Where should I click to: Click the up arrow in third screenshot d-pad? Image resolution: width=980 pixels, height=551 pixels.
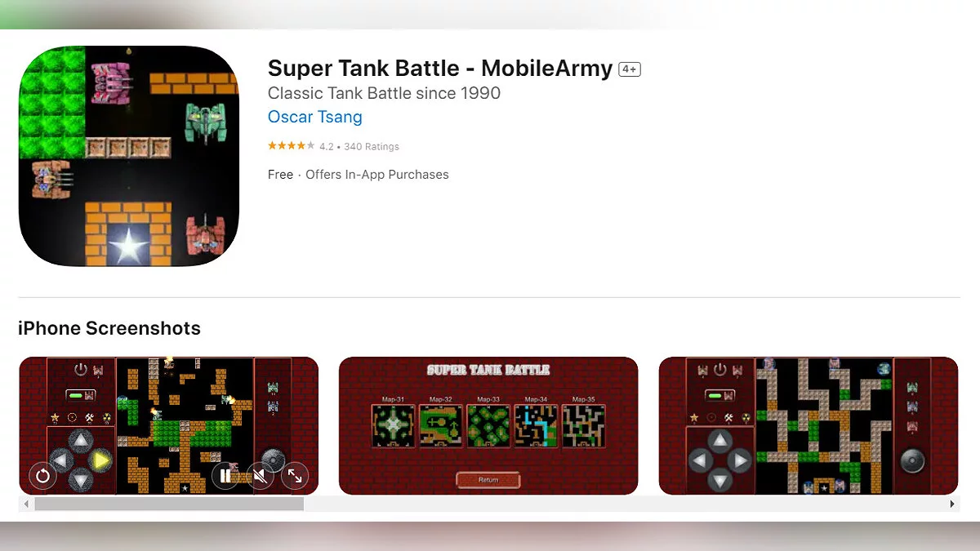click(x=719, y=441)
